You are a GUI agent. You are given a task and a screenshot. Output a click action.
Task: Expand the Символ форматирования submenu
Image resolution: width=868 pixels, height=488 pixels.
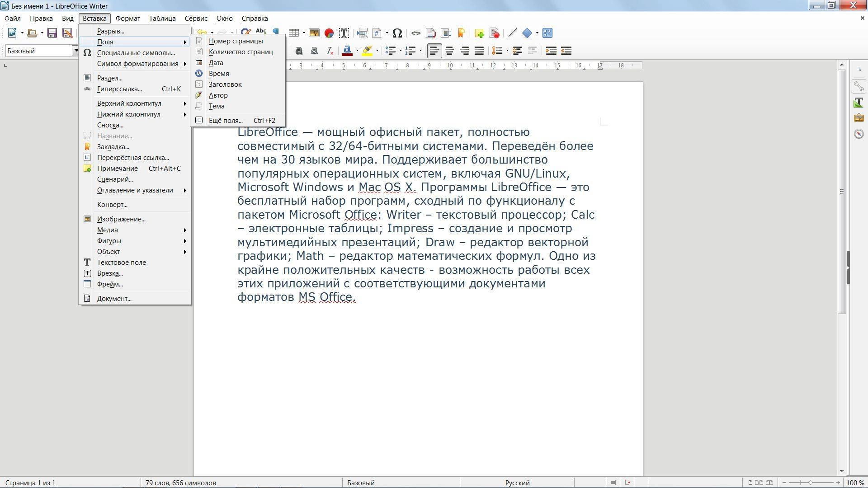tap(135, 64)
